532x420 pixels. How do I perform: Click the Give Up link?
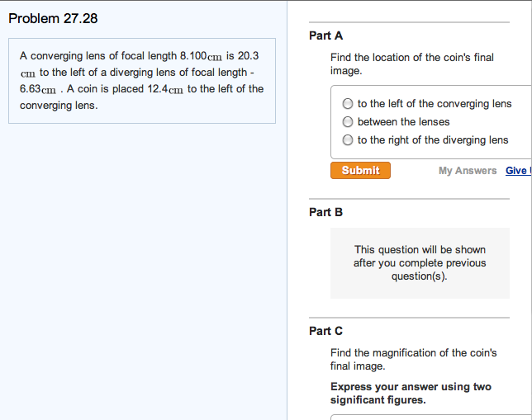519,171
